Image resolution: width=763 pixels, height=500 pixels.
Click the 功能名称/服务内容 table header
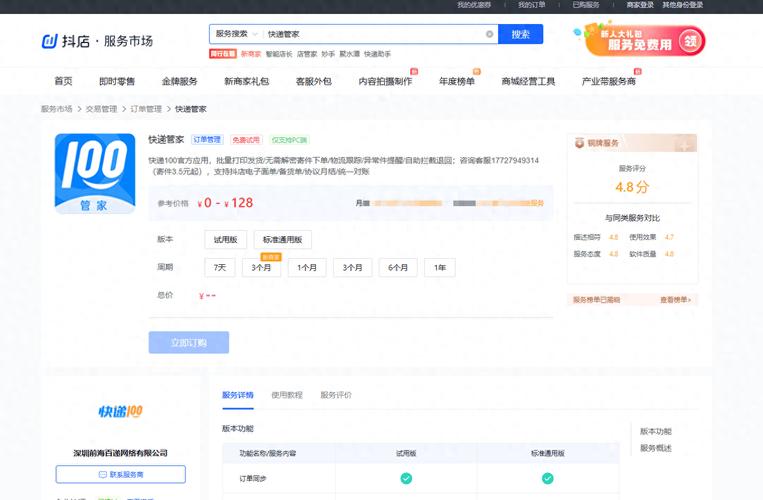coord(268,453)
